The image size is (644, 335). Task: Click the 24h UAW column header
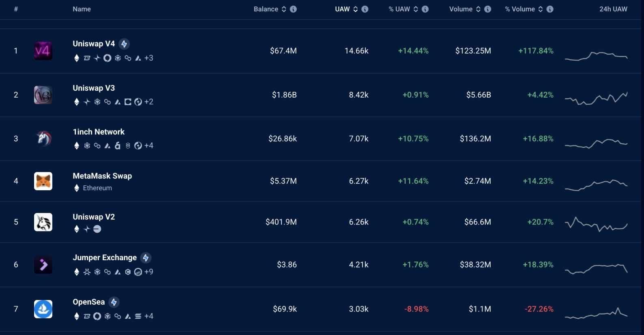tap(613, 9)
